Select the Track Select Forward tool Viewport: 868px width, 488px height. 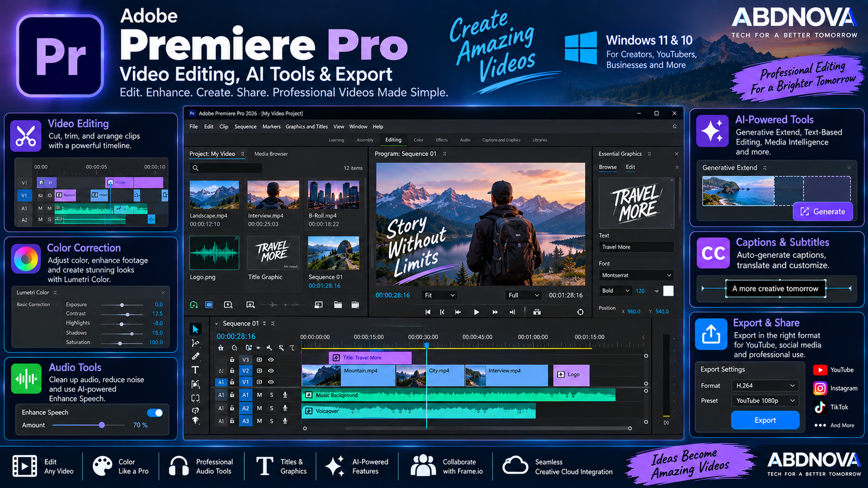195,343
